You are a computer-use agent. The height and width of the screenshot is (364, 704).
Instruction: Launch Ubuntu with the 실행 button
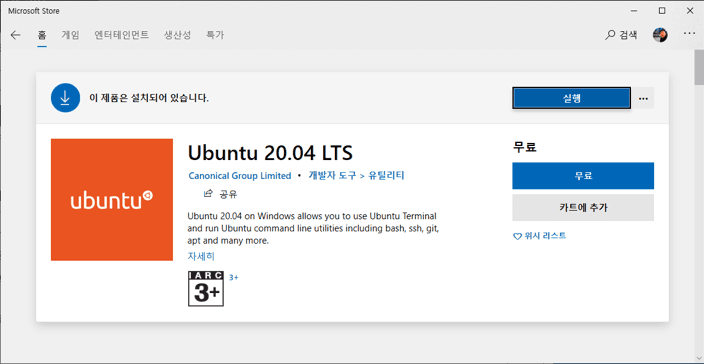[572, 98]
